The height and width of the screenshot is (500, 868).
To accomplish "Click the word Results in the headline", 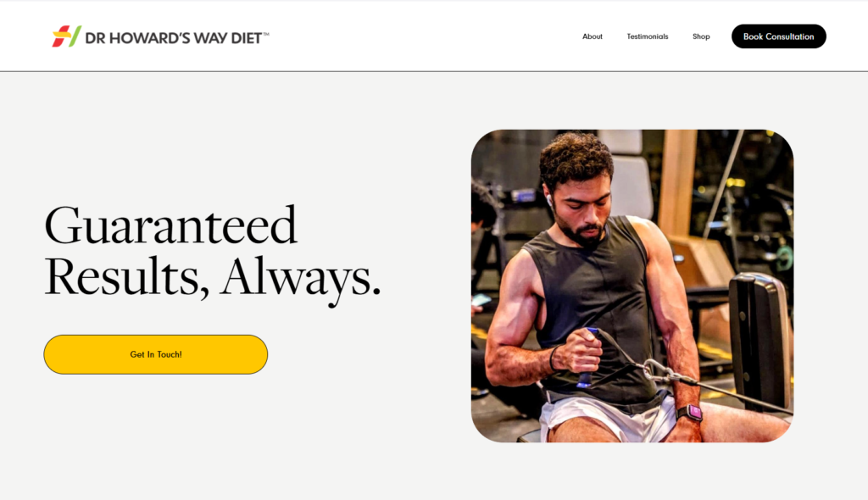I will [x=127, y=276].
